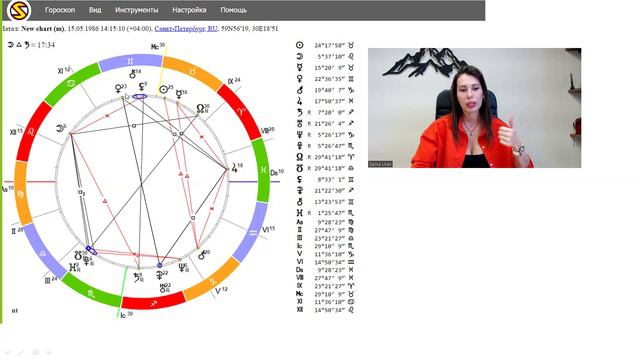Click the Jupiter symbol in positions table
The image size is (640, 360).
pyautogui.click(x=300, y=101)
